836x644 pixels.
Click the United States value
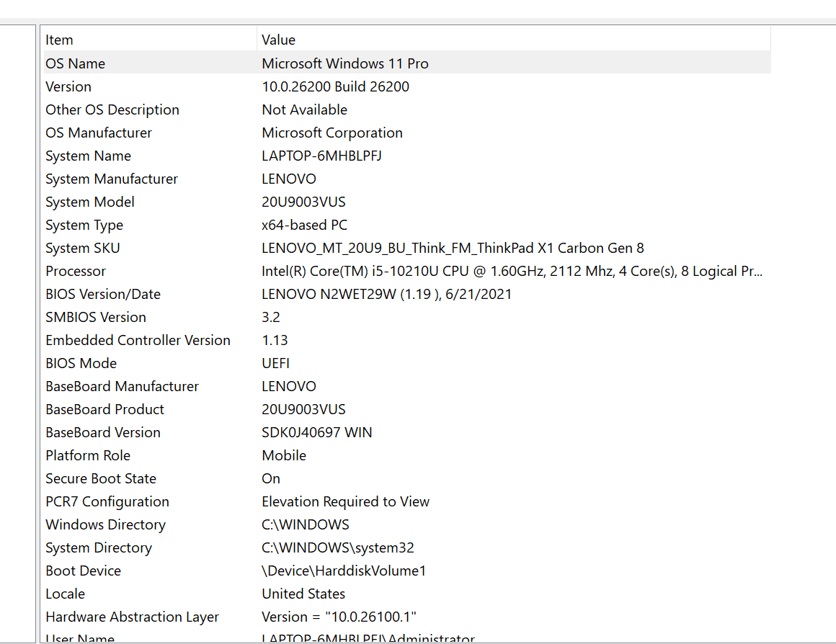coord(303,594)
